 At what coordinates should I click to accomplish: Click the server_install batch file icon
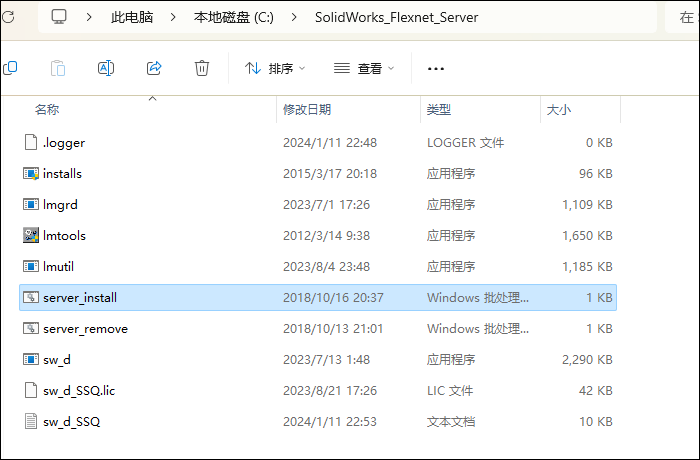[31, 297]
